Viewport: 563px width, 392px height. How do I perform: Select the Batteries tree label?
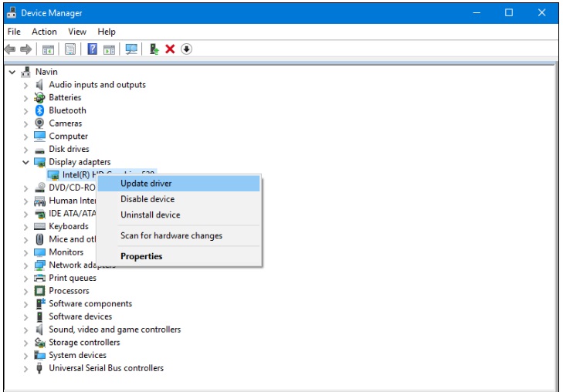coord(65,97)
